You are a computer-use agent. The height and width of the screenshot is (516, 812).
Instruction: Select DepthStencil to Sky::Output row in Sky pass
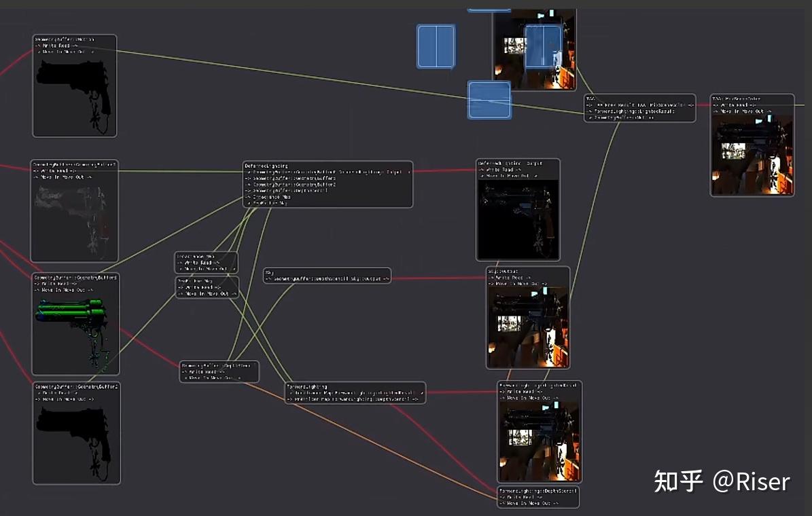click(x=328, y=278)
